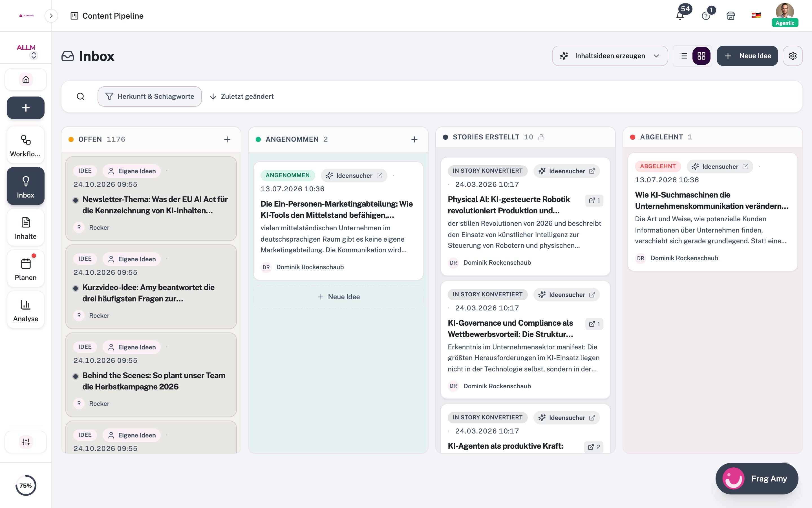Add an idea to the OFFEN column
Screen dimensions: 812x508
(227, 139)
